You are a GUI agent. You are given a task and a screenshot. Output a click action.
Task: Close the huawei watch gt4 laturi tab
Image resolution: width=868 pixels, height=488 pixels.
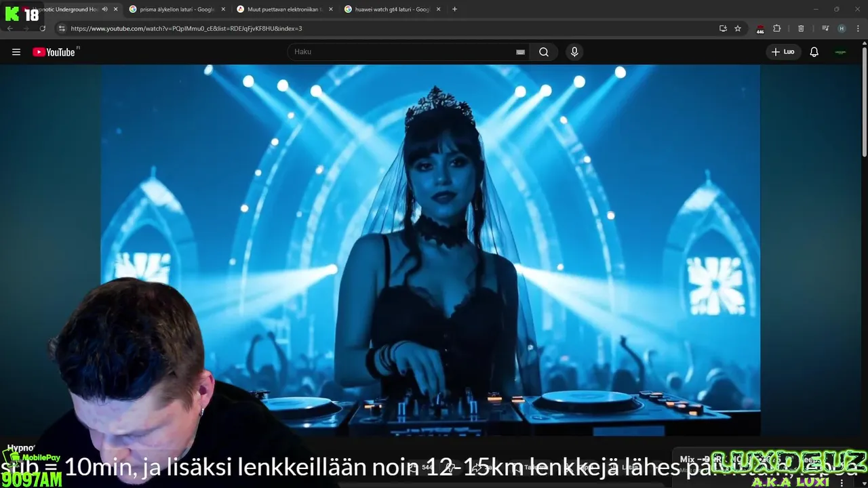click(x=439, y=9)
